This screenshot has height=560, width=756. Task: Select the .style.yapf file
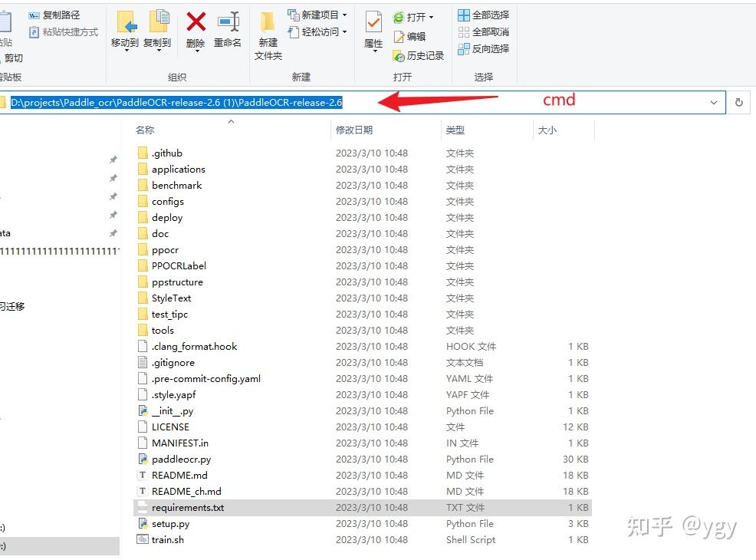pyautogui.click(x=173, y=394)
